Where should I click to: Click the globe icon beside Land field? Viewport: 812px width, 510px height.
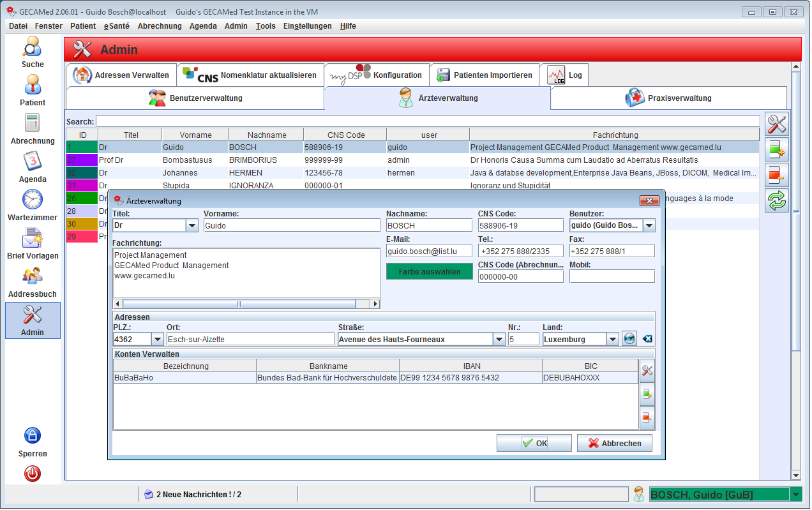click(x=629, y=339)
